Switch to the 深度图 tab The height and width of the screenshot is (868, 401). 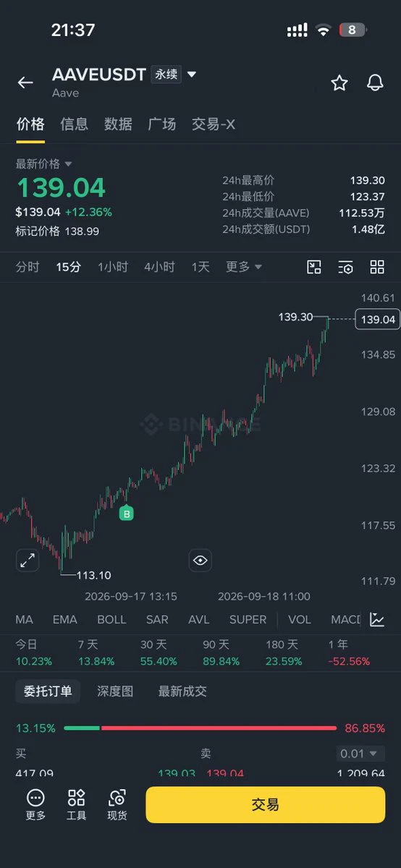click(x=115, y=691)
